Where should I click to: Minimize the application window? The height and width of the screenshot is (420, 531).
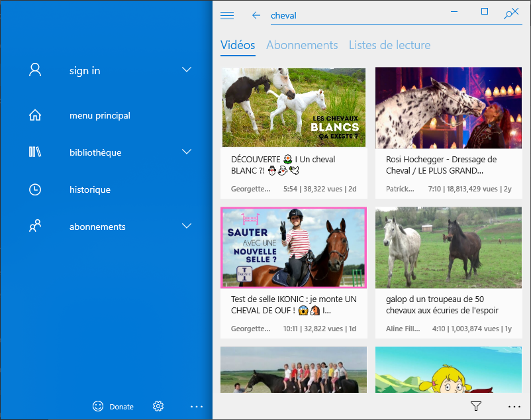[454, 11]
